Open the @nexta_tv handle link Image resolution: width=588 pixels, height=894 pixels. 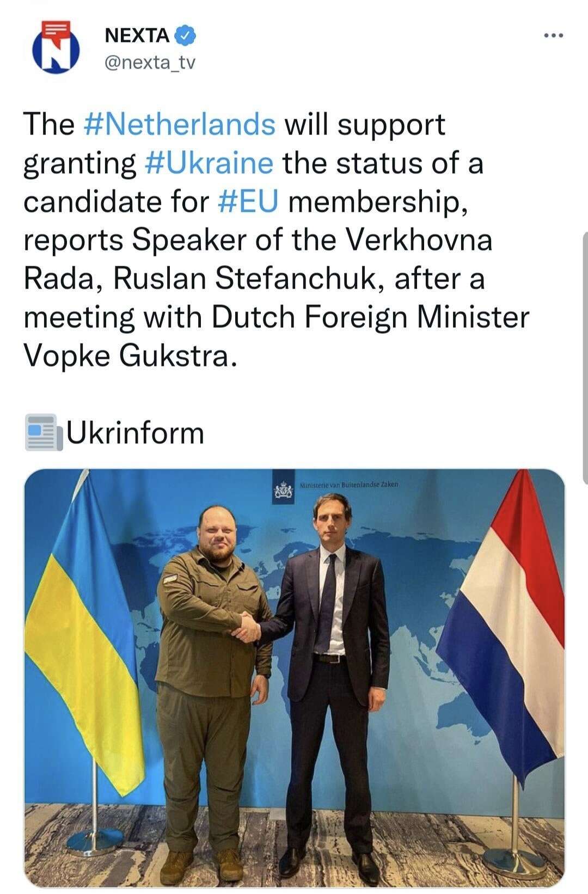[x=149, y=63]
